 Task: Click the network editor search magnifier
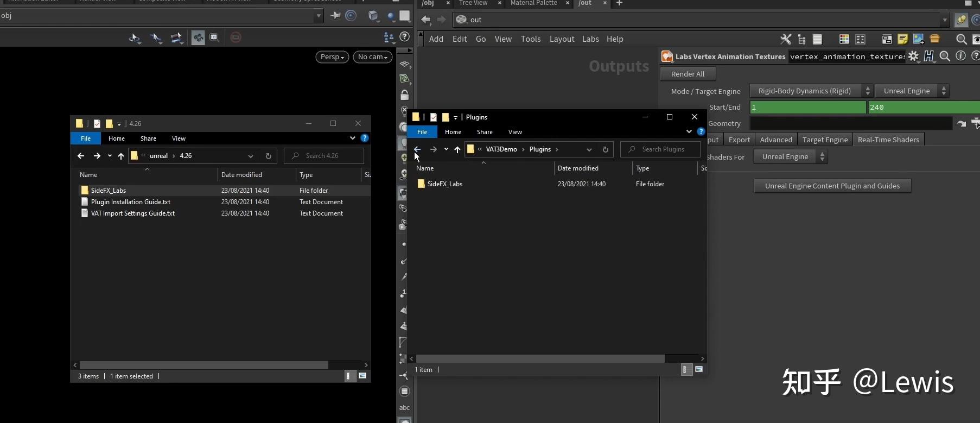961,39
